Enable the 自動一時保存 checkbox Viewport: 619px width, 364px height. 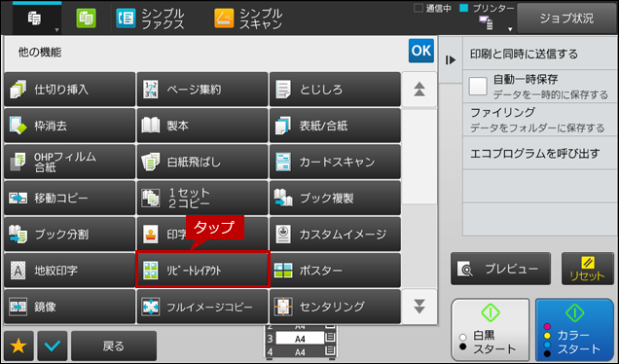pyautogui.click(x=478, y=87)
